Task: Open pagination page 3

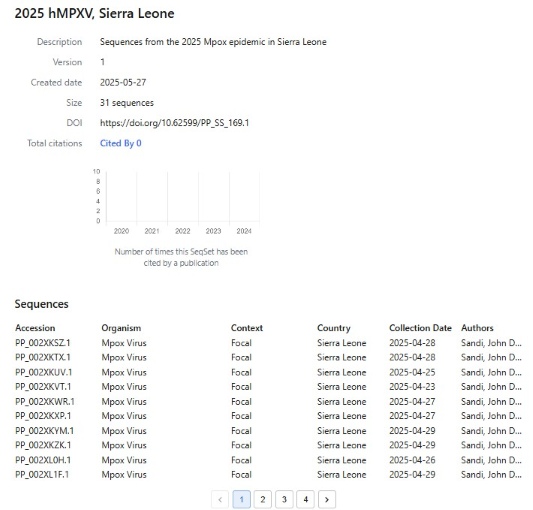Action: (x=284, y=499)
